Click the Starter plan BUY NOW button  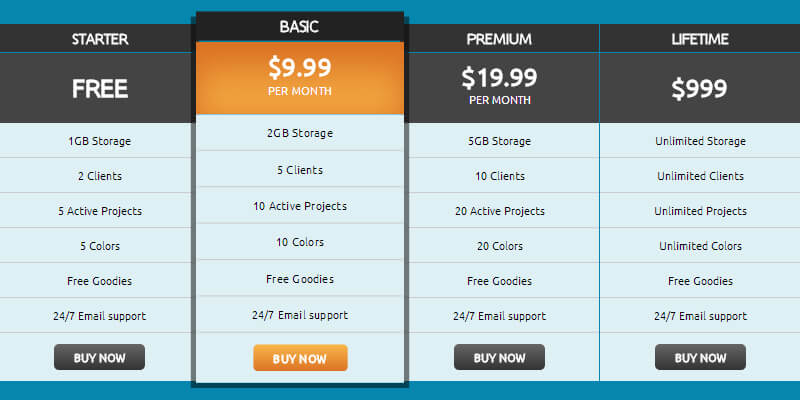99,357
